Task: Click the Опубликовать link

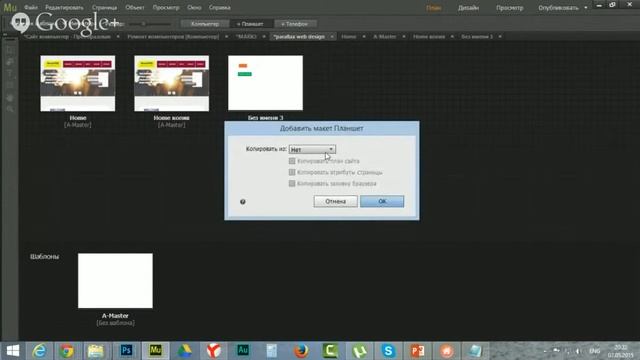Action: pyautogui.click(x=558, y=8)
